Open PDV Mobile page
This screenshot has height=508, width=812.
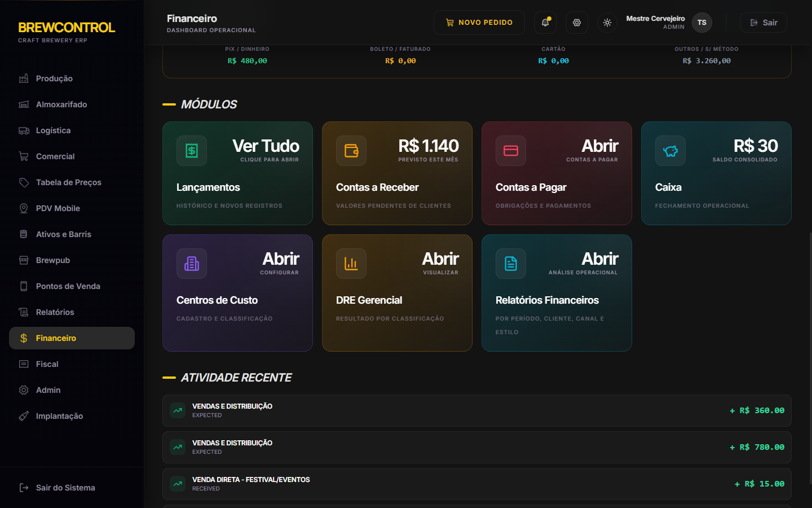coord(72,208)
